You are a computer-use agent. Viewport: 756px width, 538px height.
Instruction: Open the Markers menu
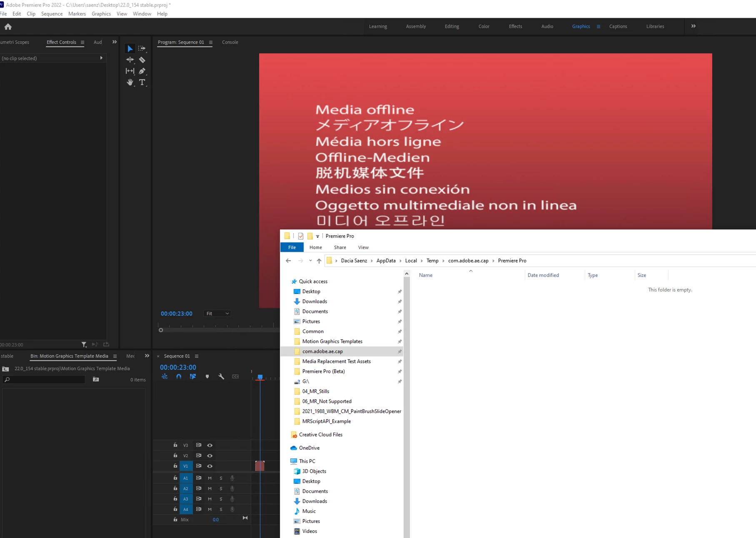coord(77,14)
